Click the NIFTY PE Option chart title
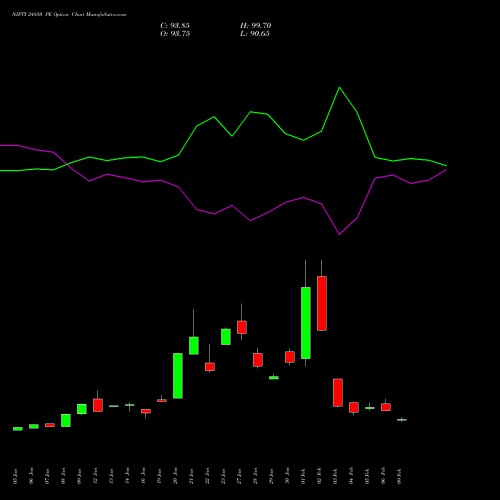 [x=69, y=15]
